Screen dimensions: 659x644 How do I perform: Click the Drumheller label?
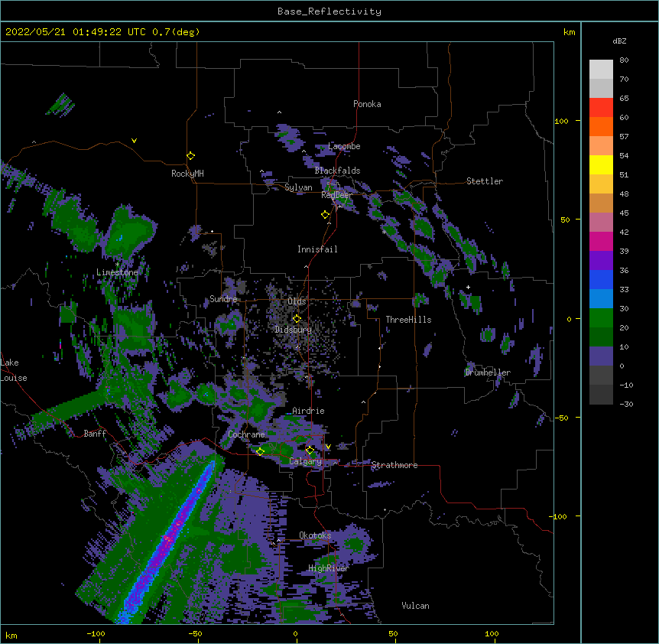(488, 372)
